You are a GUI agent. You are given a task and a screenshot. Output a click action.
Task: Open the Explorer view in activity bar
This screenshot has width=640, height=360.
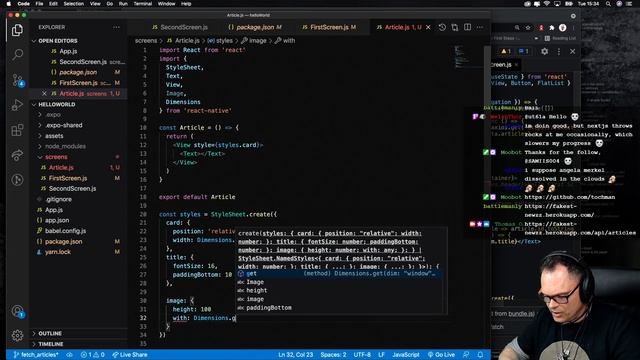pos(17,30)
